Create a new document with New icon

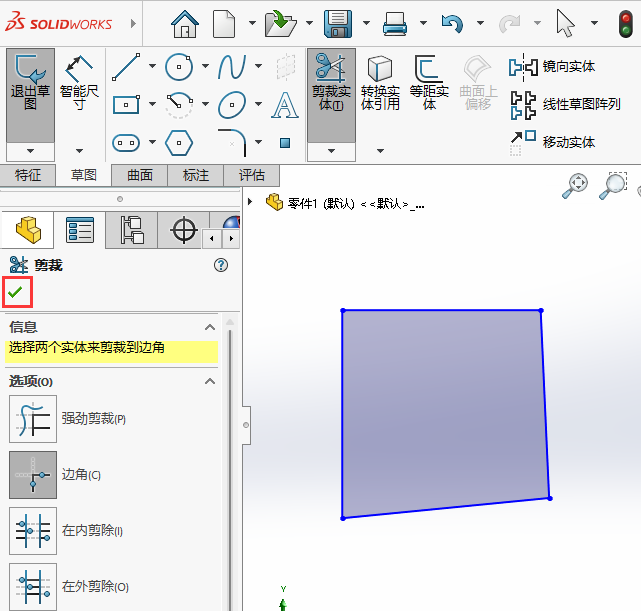click(x=224, y=24)
